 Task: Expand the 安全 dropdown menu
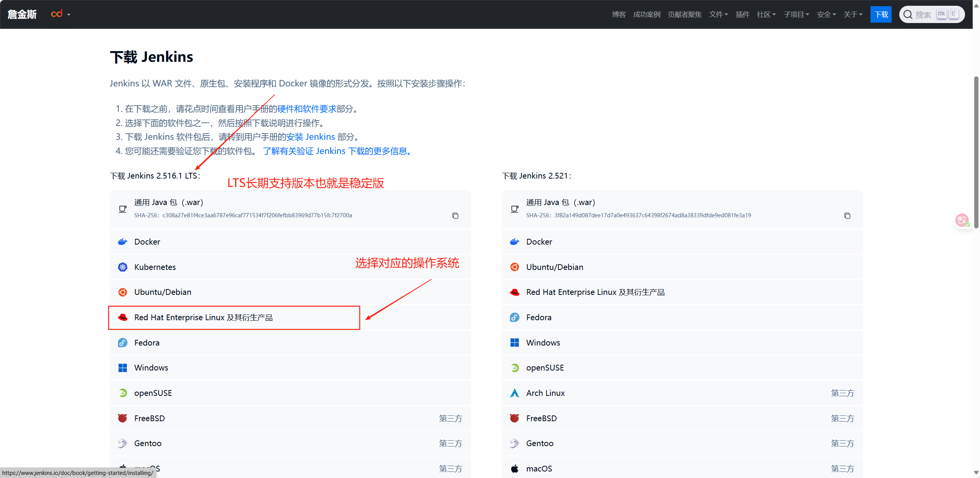pos(826,14)
